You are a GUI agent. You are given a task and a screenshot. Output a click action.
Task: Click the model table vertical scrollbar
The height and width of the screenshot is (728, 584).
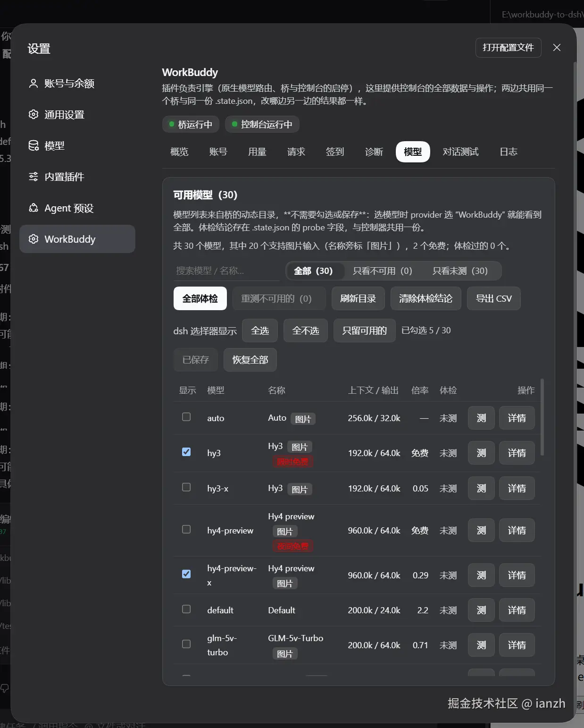point(542,417)
